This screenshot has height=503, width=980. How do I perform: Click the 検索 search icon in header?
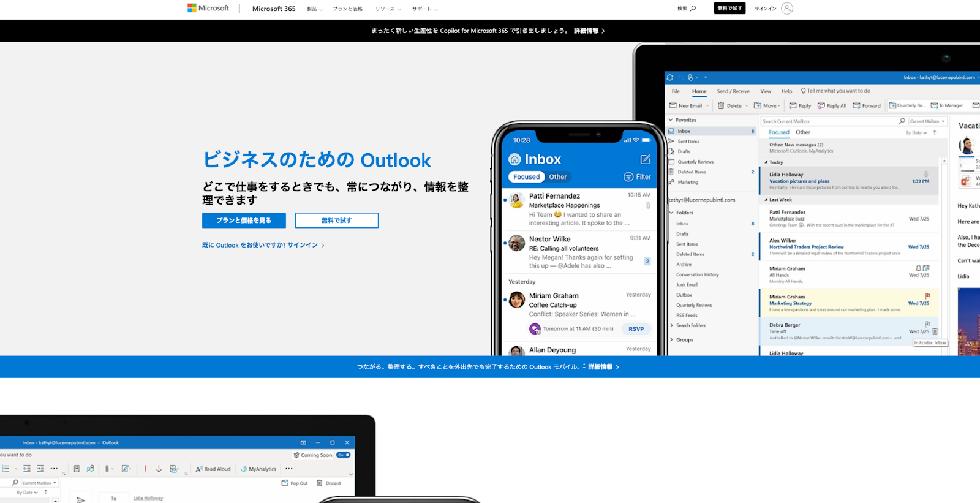coord(693,9)
